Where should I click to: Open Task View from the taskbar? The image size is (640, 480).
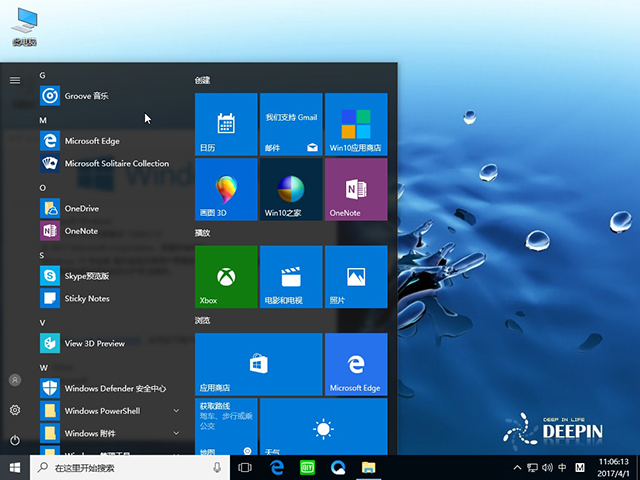(x=246, y=468)
